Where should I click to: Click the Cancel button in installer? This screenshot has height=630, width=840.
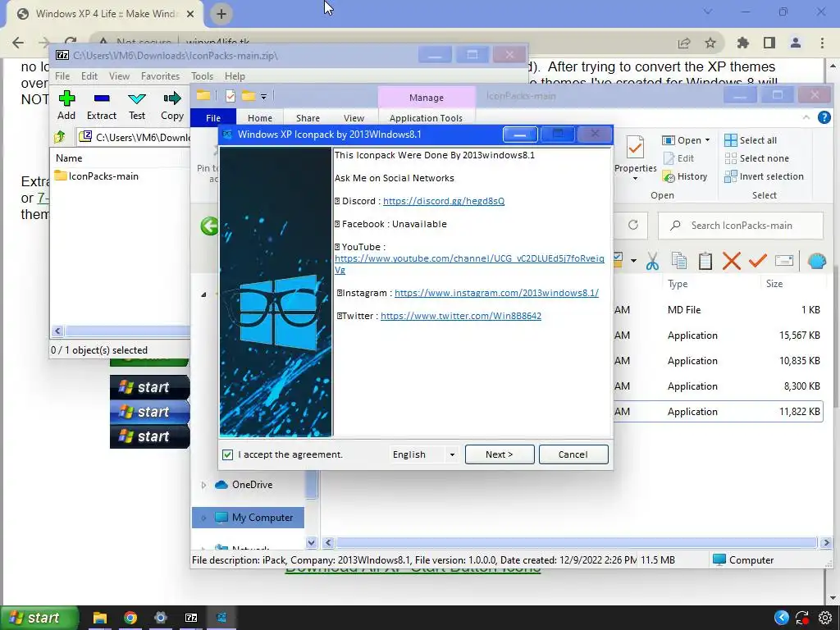coord(573,454)
